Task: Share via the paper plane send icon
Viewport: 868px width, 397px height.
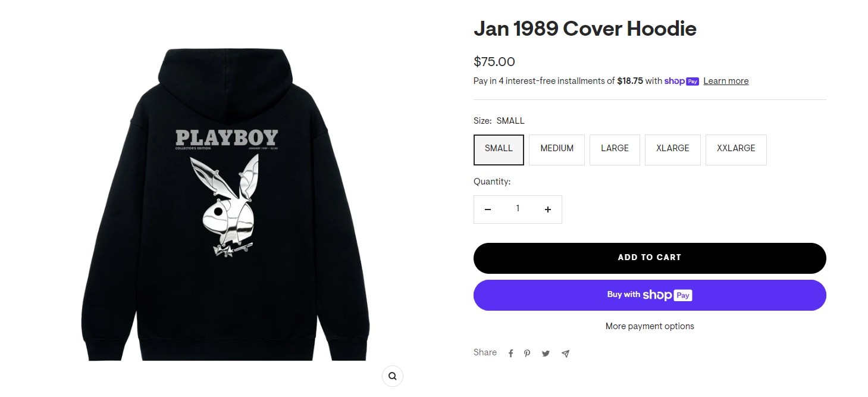Action: [x=565, y=354]
